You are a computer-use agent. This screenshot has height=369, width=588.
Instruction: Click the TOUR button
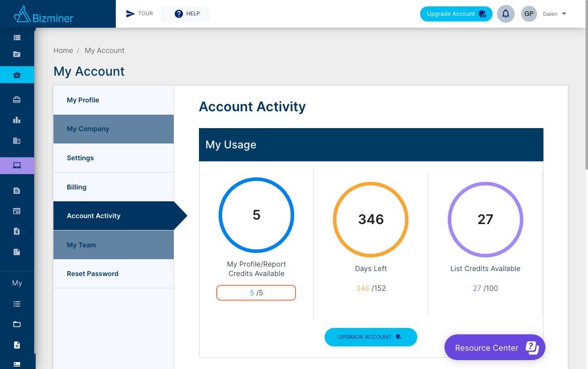[x=139, y=14]
